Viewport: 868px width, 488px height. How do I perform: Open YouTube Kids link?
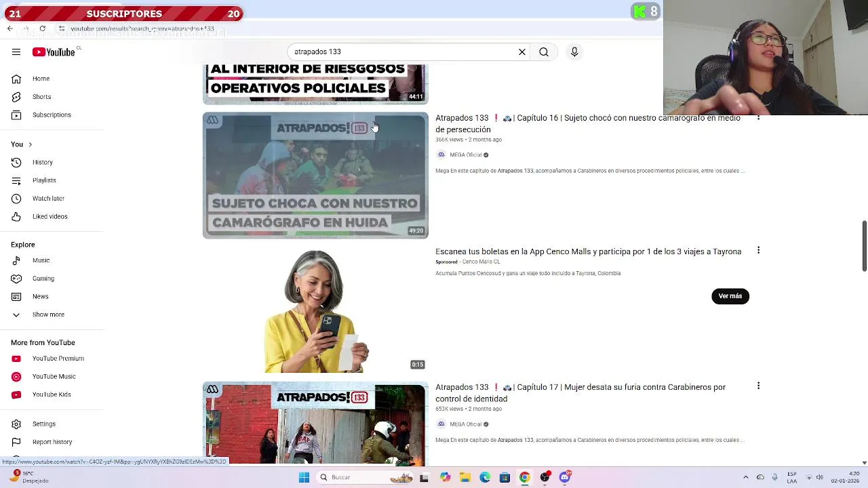[x=52, y=394]
